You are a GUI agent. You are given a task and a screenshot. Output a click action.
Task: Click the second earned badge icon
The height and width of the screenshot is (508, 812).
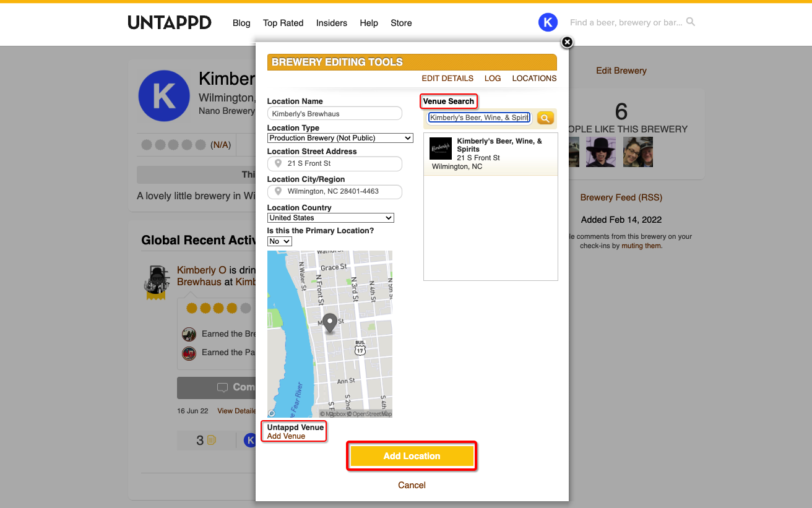(x=189, y=353)
